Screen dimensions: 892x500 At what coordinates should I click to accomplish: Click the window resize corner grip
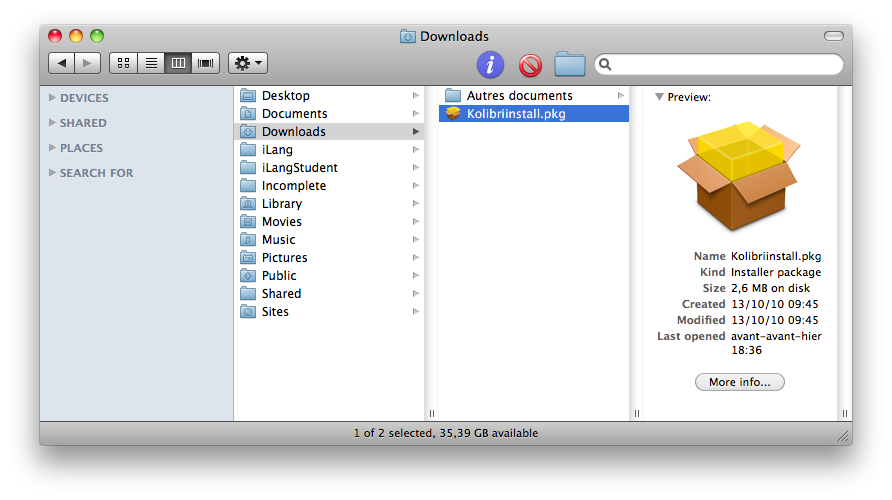click(844, 436)
